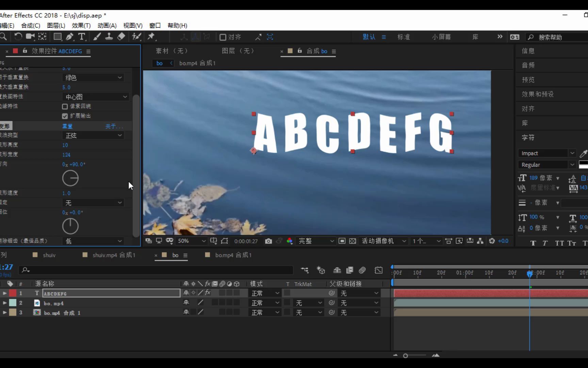This screenshot has width=588, height=368.
Task: Open 图层(L) menu
Action: tap(56, 26)
